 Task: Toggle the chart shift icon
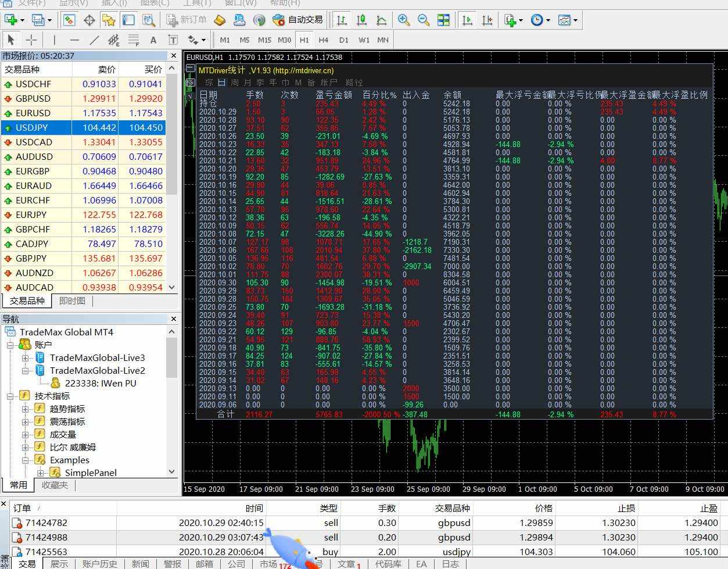tap(487, 20)
